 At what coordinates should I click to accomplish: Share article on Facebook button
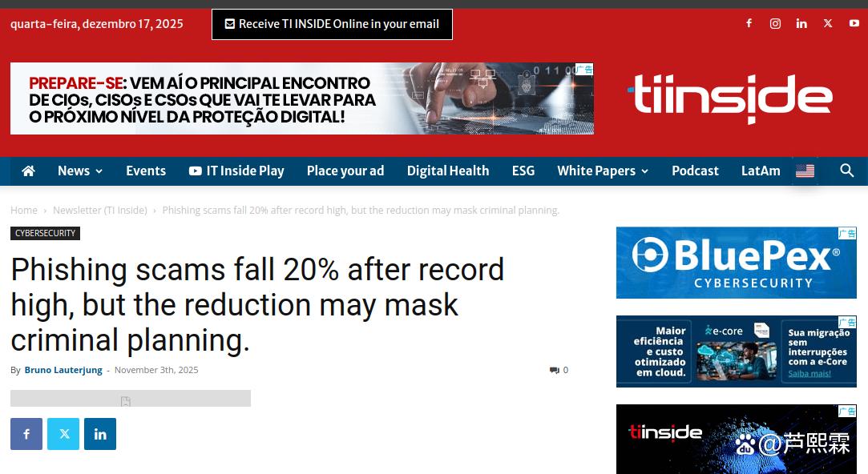pyautogui.click(x=26, y=434)
